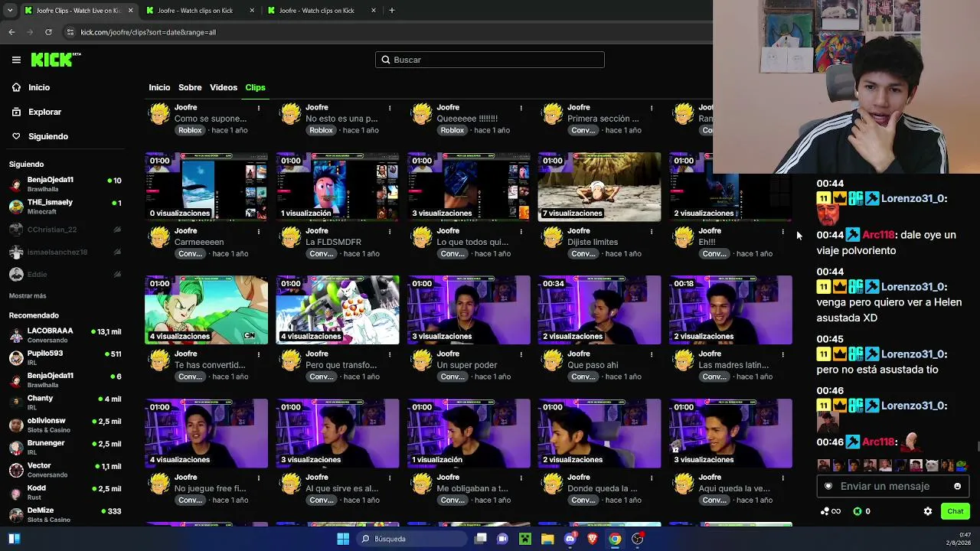The height and width of the screenshot is (551, 980).
Task: Open a new browser tab with plus
Action: tap(392, 11)
